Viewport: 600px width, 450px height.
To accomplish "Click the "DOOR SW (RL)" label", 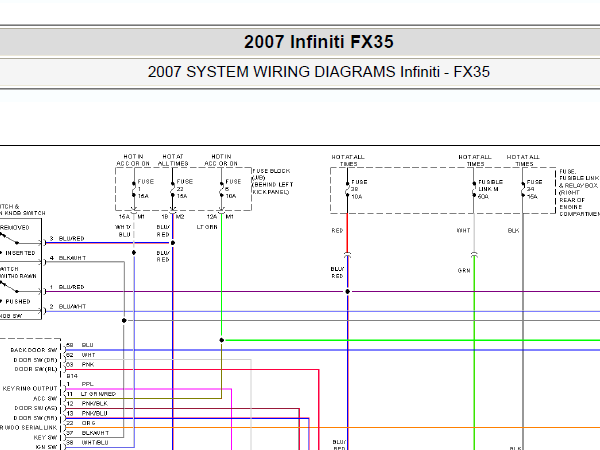I will [x=36, y=369].
